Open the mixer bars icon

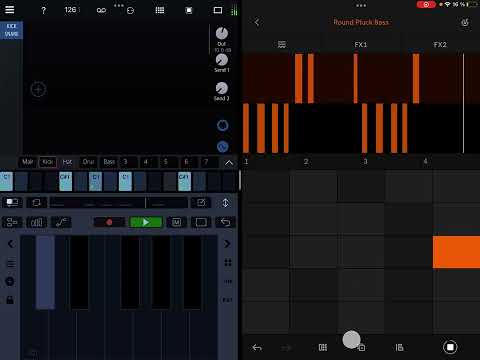click(x=37, y=222)
